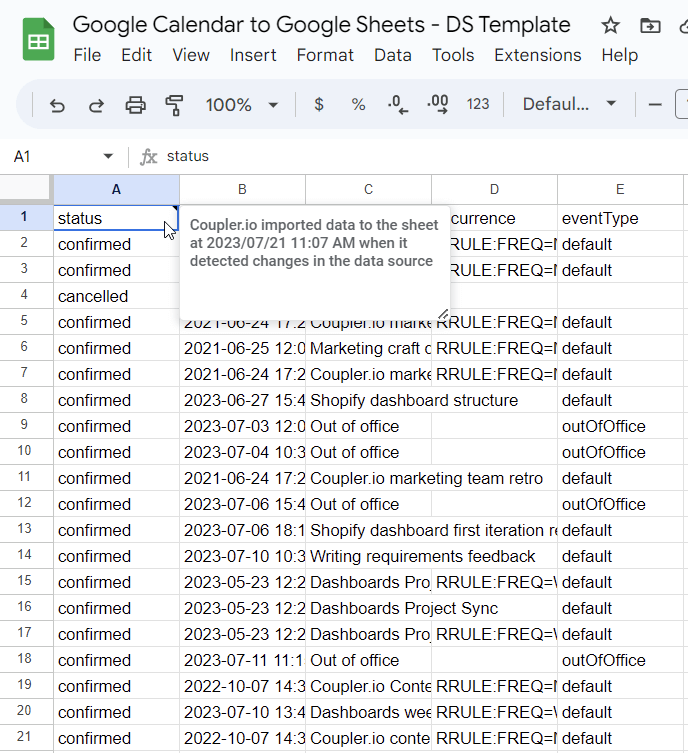688x753 pixels.
Task: Click the decrease font size minus button
Action: [x=656, y=104]
